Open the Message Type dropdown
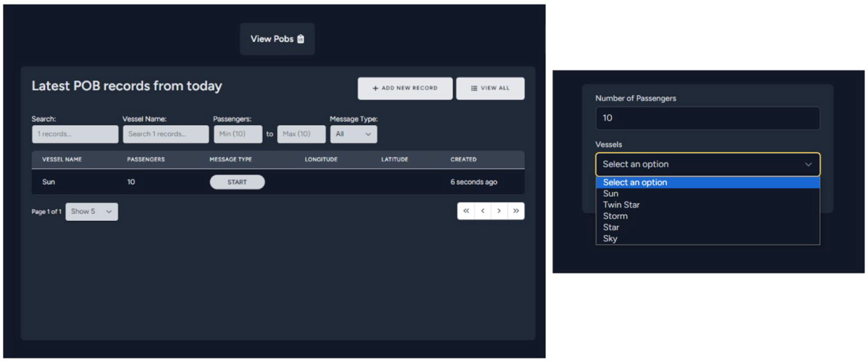This screenshot has width=868, height=361. point(353,134)
